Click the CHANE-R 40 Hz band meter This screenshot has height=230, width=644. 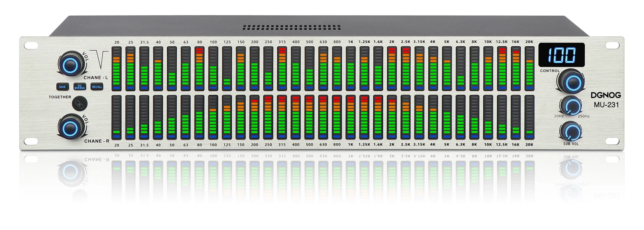click(158, 117)
